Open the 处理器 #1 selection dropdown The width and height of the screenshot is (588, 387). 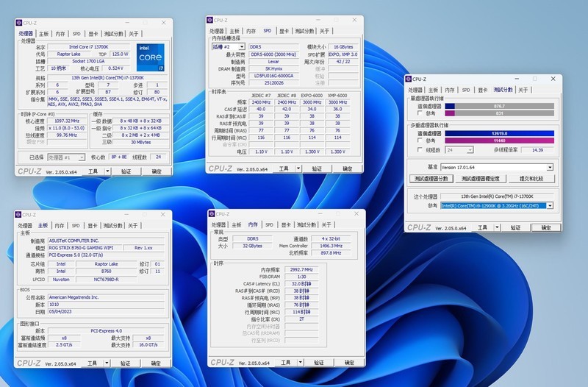[82, 157]
